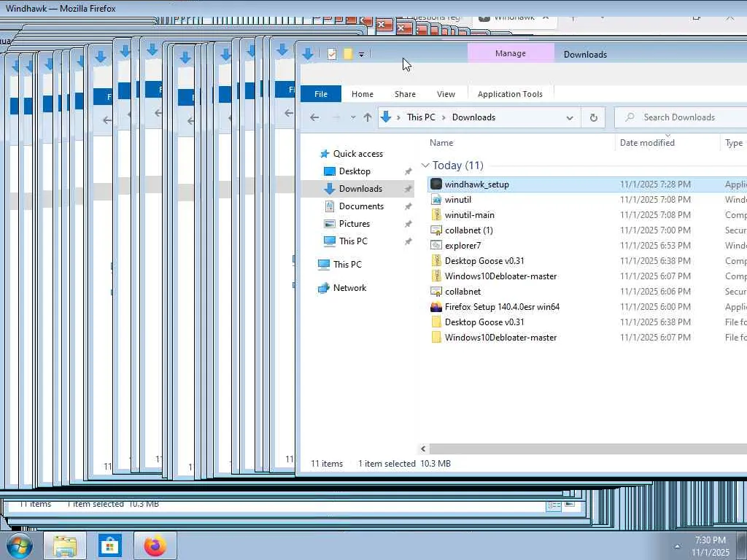The width and height of the screenshot is (747, 560).
Task: Show hidden system tray icons
Action: [677, 546]
